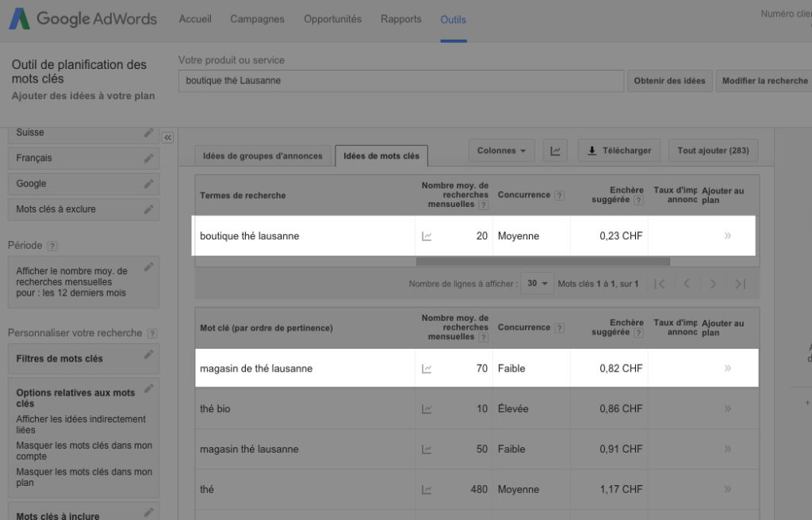
Task: Click 'Tout ajouter (283)' button
Action: 713,151
